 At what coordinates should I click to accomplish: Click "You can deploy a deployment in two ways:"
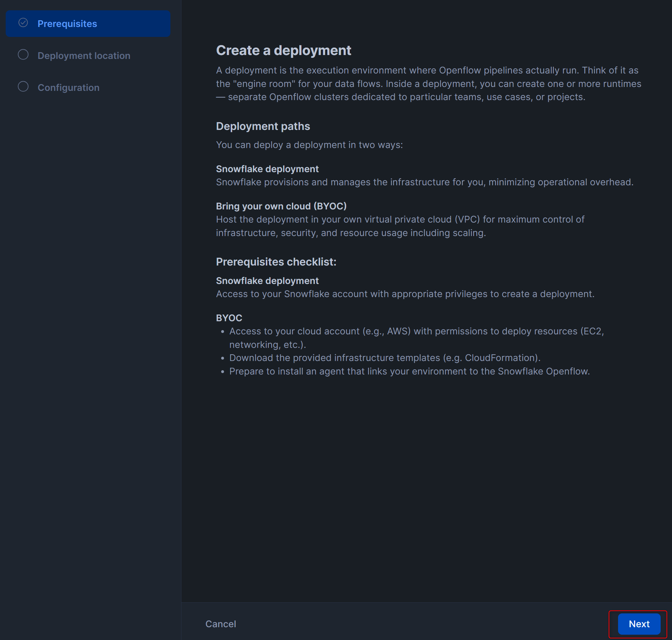tap(310, 145)
